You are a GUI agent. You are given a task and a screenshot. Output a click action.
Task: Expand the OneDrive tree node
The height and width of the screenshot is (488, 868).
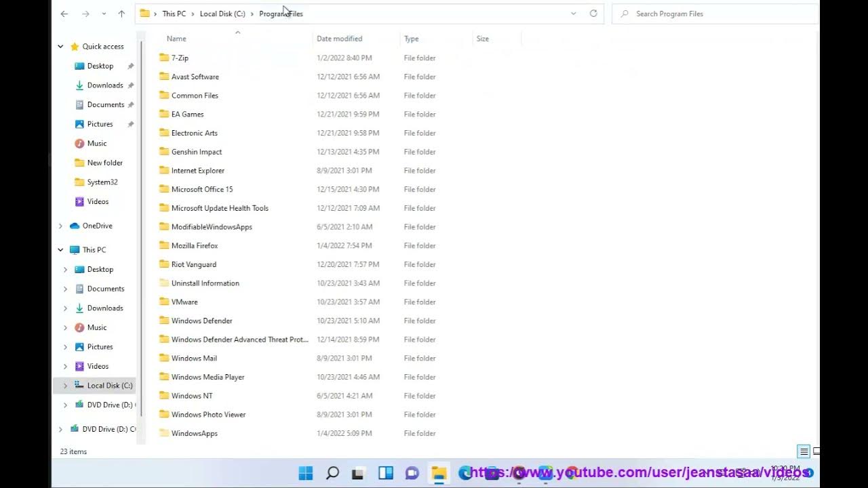click(60, 226)
